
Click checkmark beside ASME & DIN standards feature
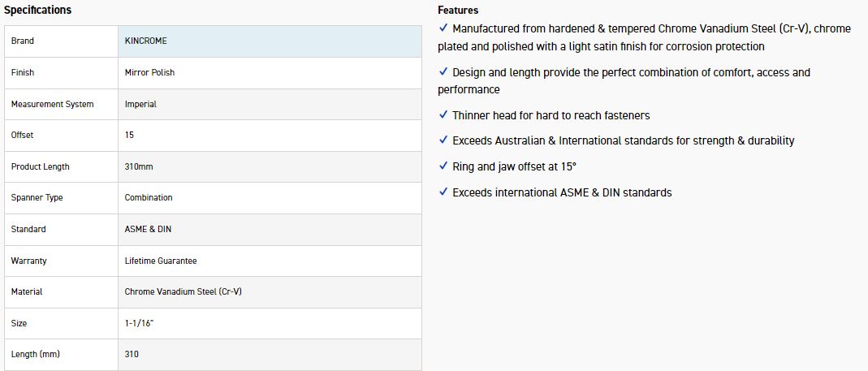443,192
